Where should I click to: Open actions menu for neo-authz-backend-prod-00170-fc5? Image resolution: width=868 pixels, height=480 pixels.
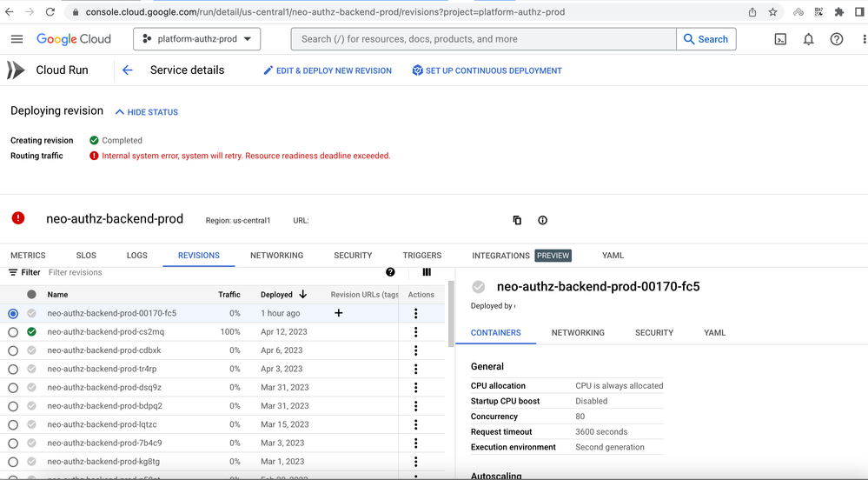(x=415, y=313)
